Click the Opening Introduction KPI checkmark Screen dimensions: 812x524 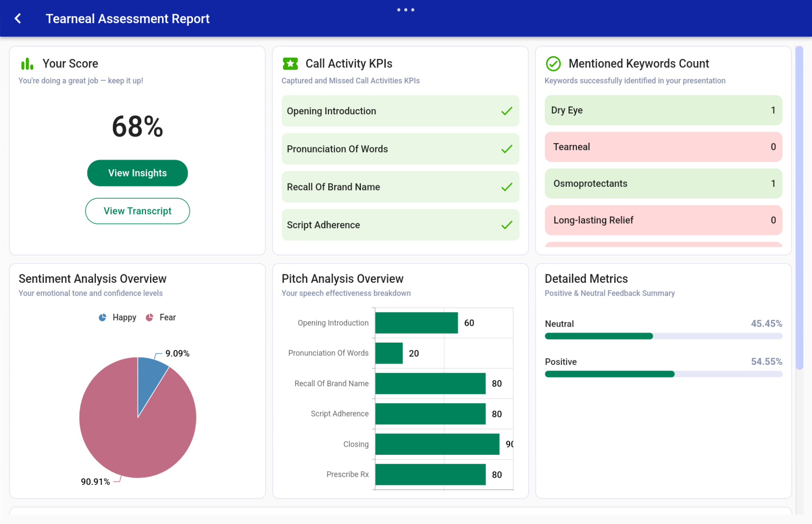[x=507, y=111]
